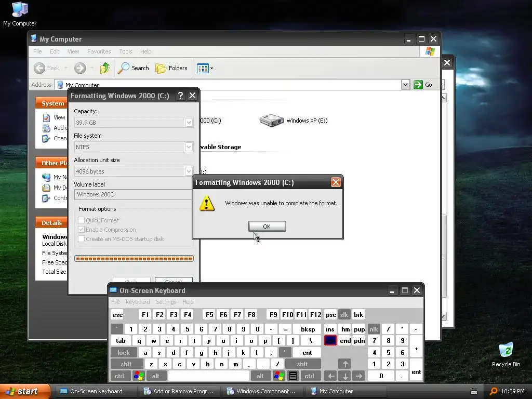This screenshot has height=399, width=532.
Task: Click the Volume label input field
Action: click(x=134, y=194)
